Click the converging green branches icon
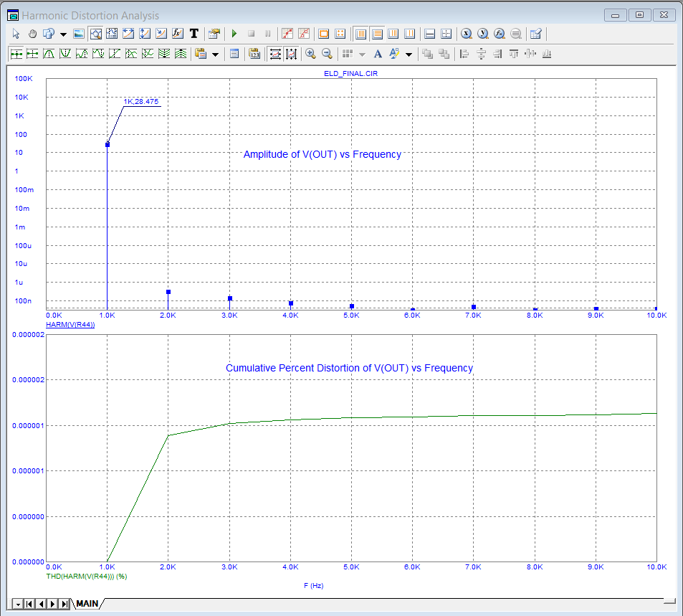 (x=165, y=54)
